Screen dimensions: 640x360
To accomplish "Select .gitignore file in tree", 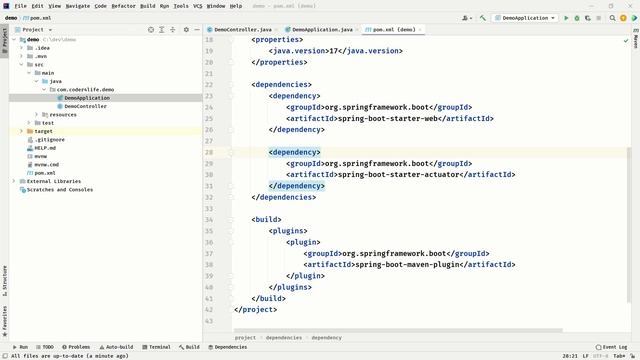I will click(x=49, y=140).
